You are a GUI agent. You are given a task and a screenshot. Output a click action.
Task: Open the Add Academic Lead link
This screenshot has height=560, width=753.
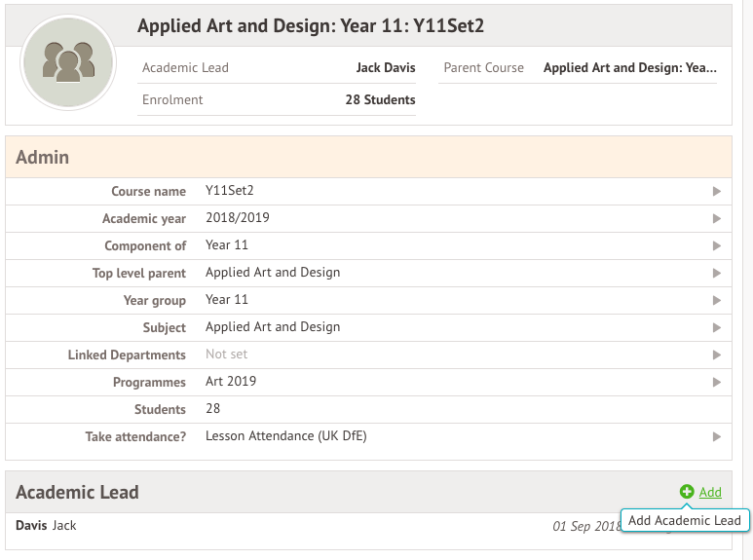[x=710, y=492]
